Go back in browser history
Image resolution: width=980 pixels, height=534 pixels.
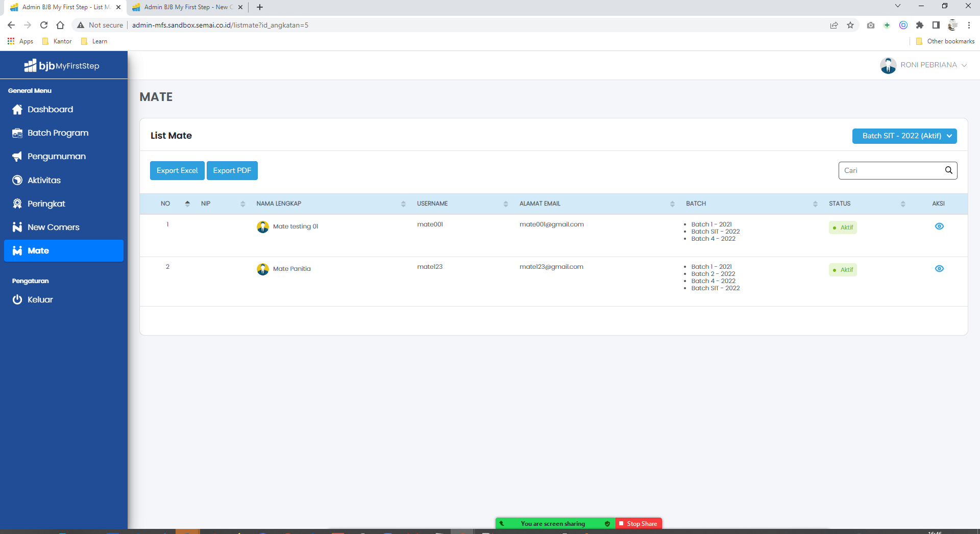(11, 25)
